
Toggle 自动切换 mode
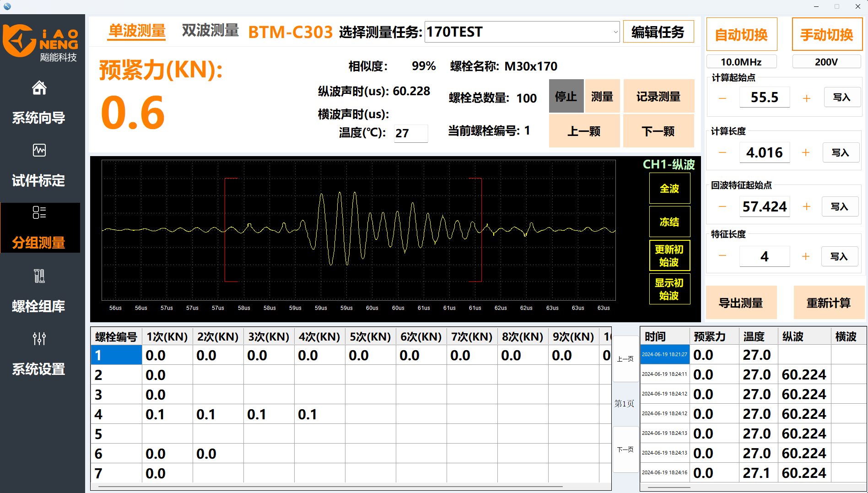[742, 34]
